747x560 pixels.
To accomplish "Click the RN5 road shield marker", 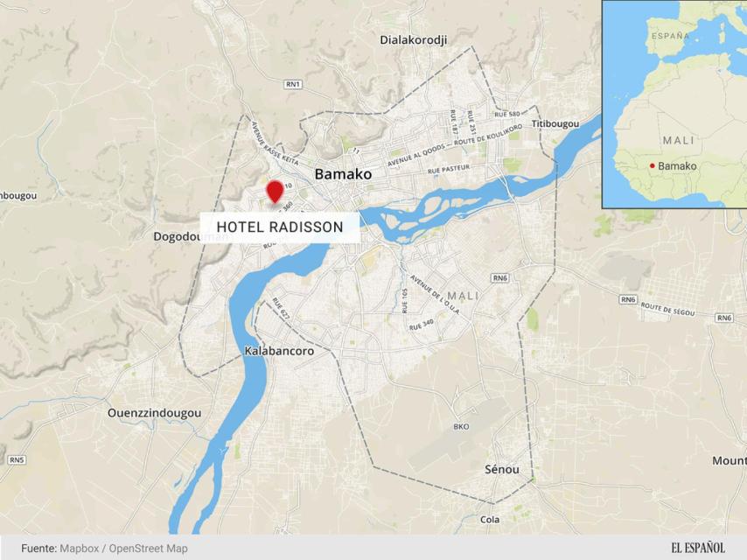I will (x=17, y=460).
